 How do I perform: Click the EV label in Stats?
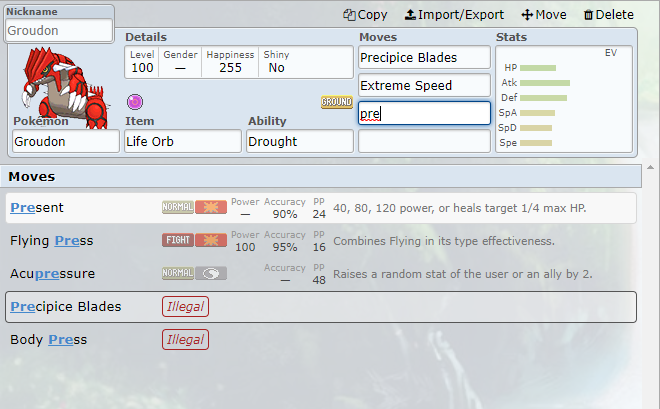pyautogui.click(x=611, y=53)
